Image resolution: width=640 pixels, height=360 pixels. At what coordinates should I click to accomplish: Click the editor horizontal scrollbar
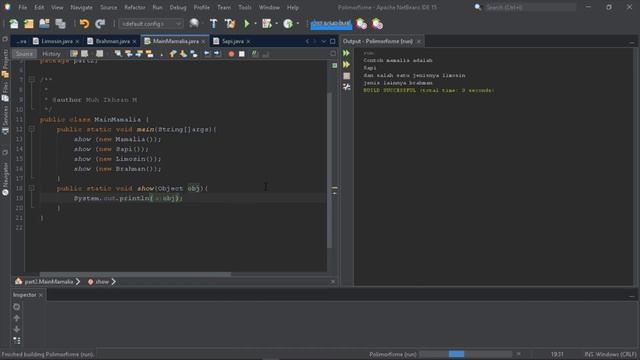pos(135,274)
